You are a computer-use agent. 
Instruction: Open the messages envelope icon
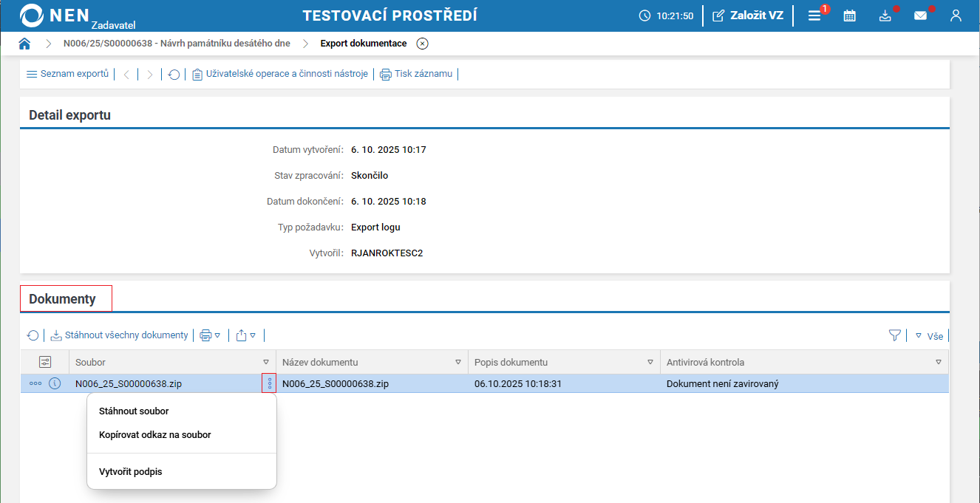pyautogui.click(x=920, y=16)
